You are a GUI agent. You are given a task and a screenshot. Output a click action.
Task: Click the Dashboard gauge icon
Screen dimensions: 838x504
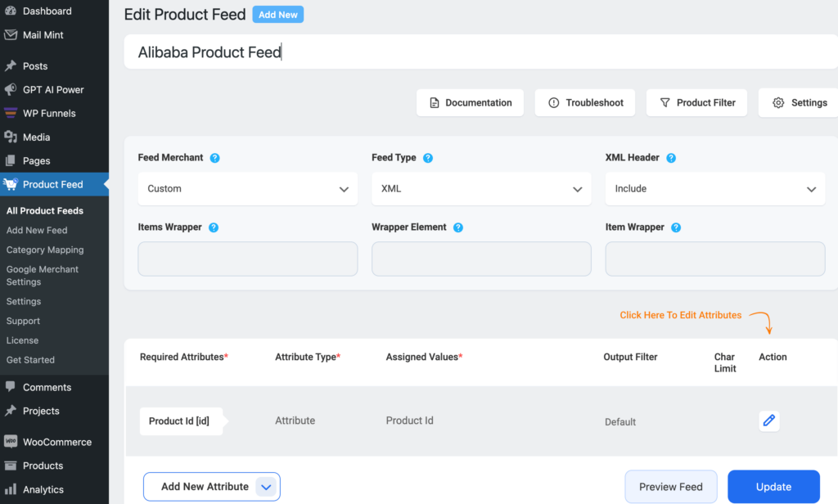pos(10,11)
